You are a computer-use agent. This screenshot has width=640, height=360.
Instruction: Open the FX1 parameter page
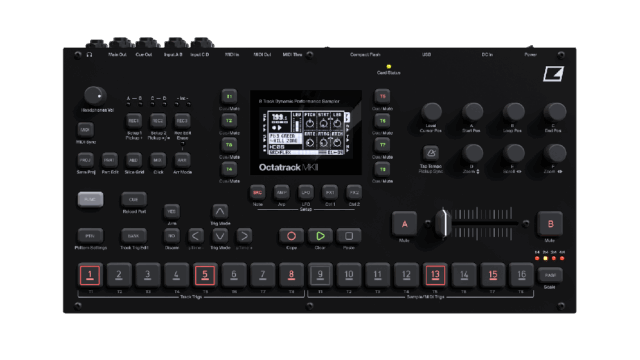click(x=330, y=192)
